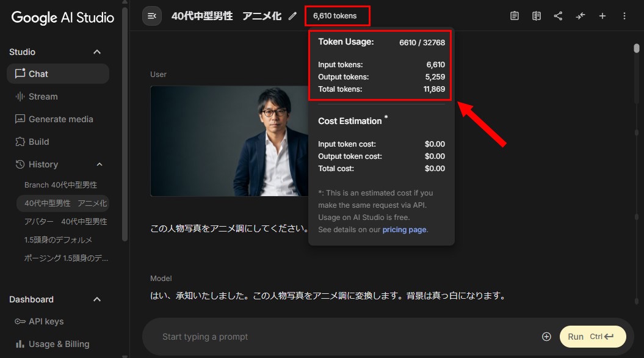Click the plus icon for new chat
This screenshot has width=644, height=358.
pos(602,16)
